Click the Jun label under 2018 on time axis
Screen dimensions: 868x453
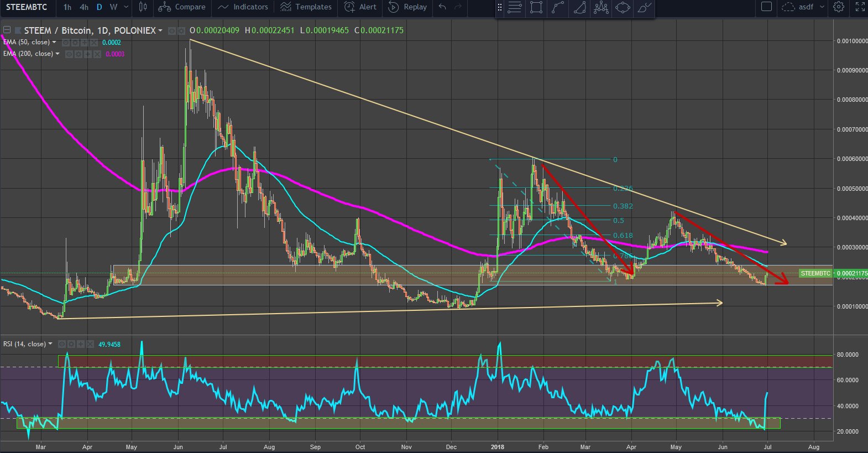[723, 446]
